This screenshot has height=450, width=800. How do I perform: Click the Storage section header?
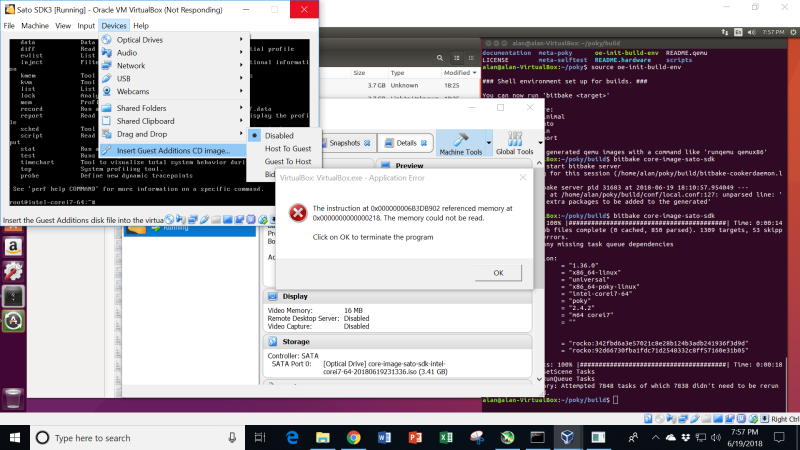tap(398, 342)
